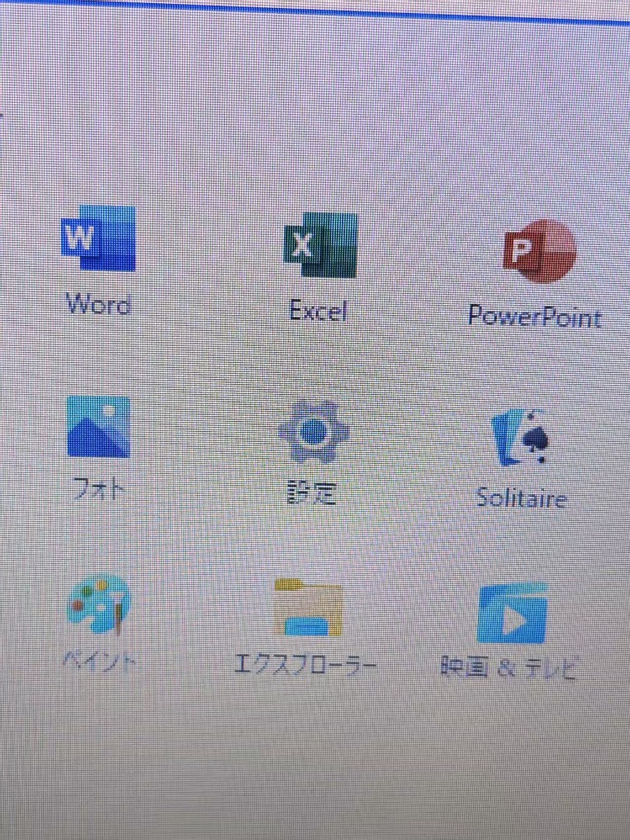This screenshot has width=630, height=840.
Task: Click the "ペイント" text label
Action: click(x=100, y=661)
